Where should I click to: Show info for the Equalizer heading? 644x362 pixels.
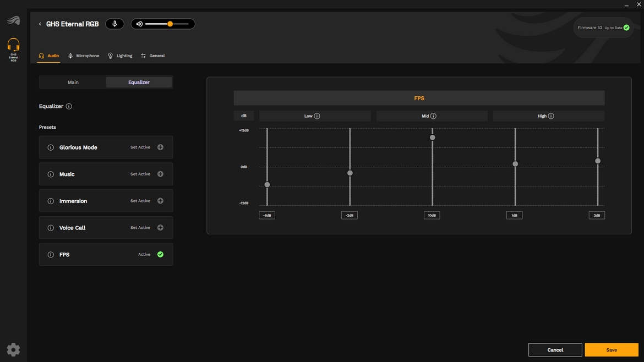[x=69, y=106]
